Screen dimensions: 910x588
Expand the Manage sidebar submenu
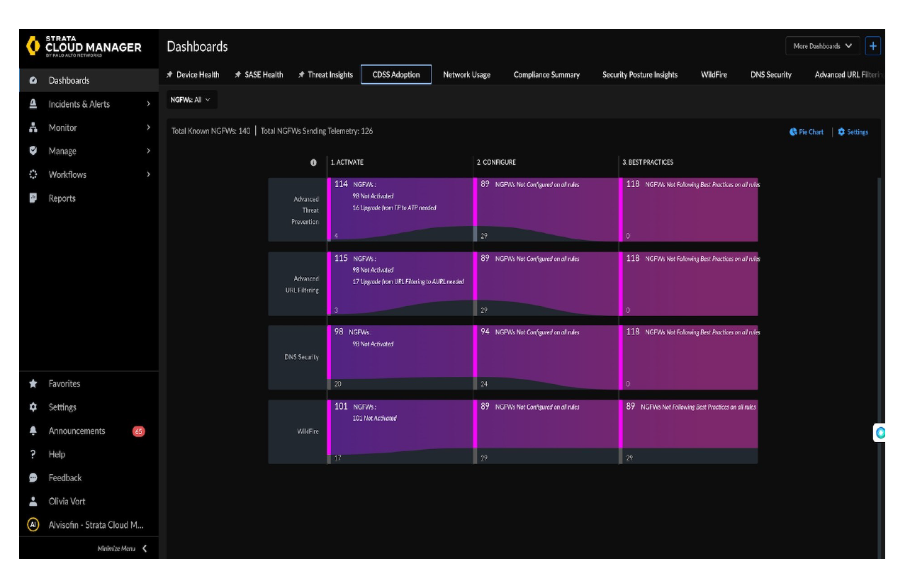coord(148,151)
